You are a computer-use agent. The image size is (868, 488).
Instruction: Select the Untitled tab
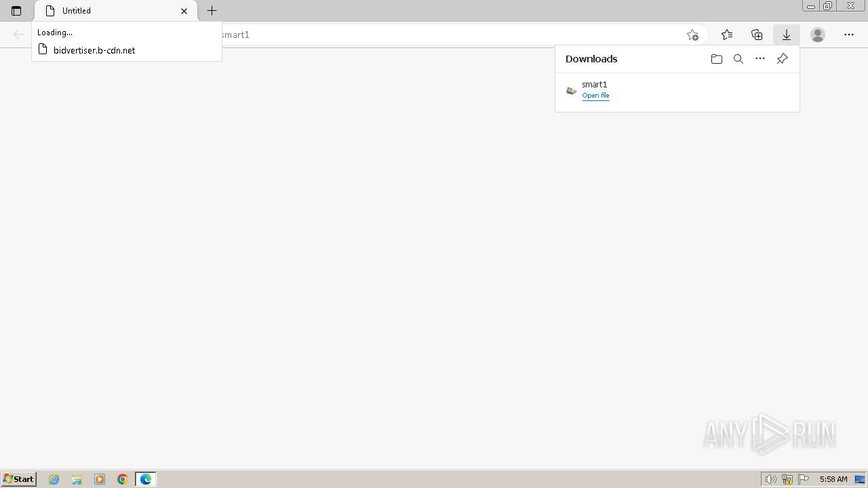pyautogui.click(x=115, y=11)
